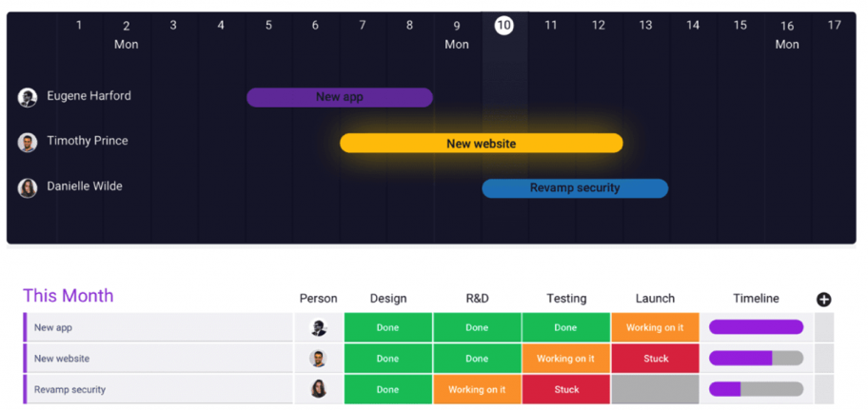Click the plus icon to add column
Image resolution: width=868 pixels, height=410 pixels.
(x=823, y=300)
